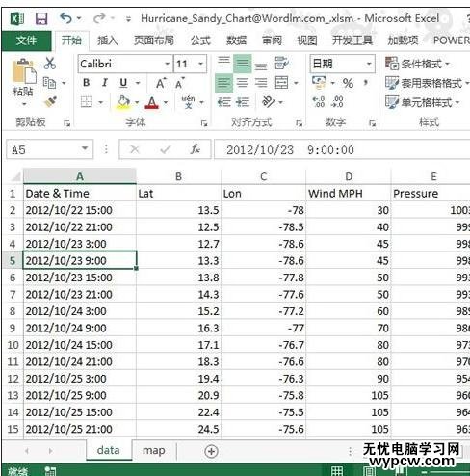Select top align

tap(223, 62)
